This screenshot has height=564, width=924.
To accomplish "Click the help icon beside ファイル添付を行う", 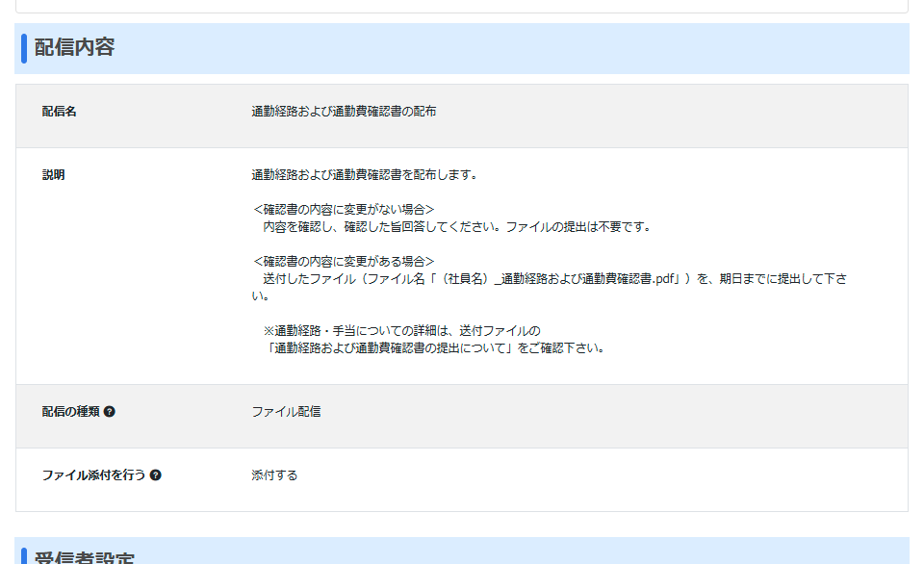I will point(156,475).
